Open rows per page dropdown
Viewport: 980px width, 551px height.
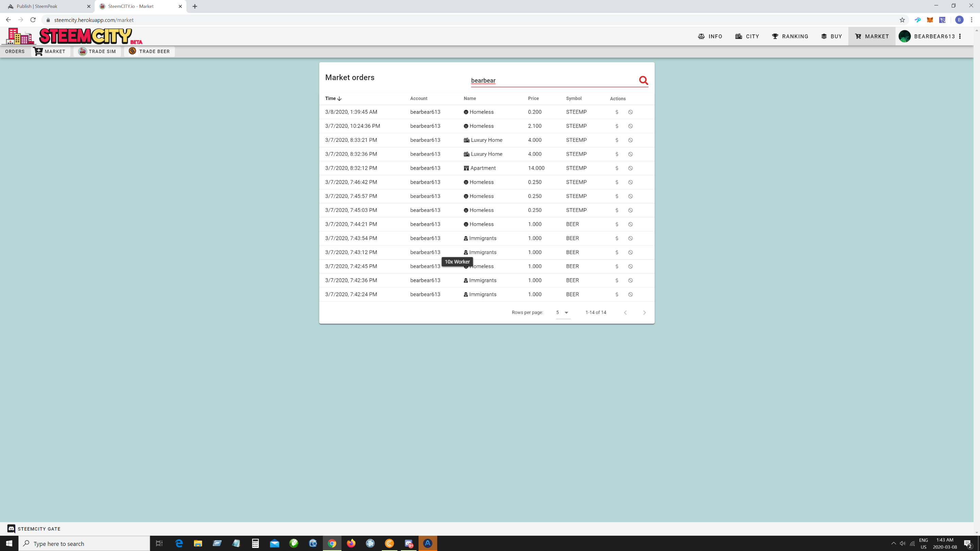(563, 313)
